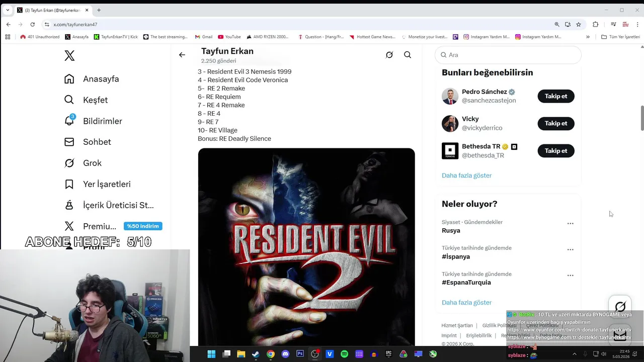Click the address bar URL
The height and width of the screenshot is (362, 644).
click(x=75, y=24)
